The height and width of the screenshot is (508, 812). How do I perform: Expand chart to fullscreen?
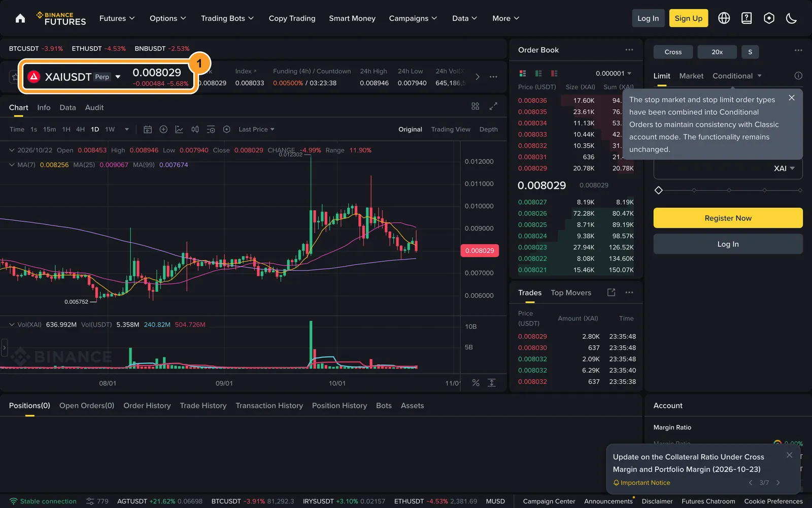(x=493, y=106)
